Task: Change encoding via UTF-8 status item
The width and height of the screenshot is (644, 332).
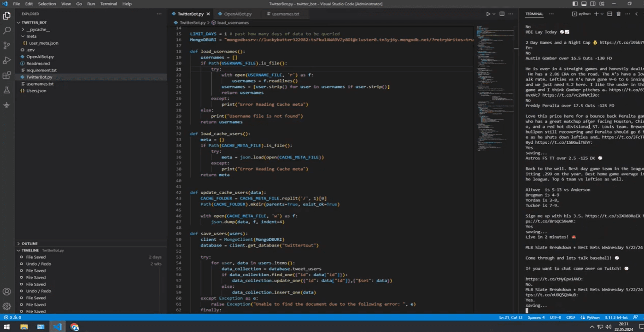Action: [x=555, y=318]
